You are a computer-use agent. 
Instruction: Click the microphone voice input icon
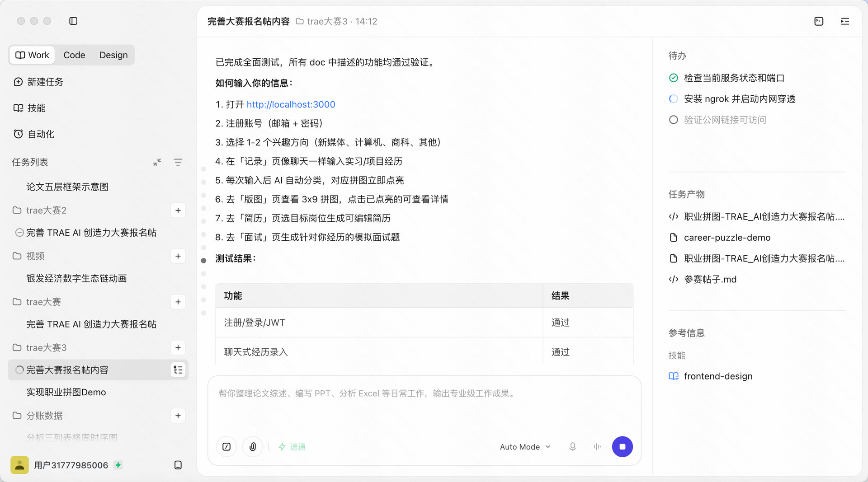click(572, 447)
